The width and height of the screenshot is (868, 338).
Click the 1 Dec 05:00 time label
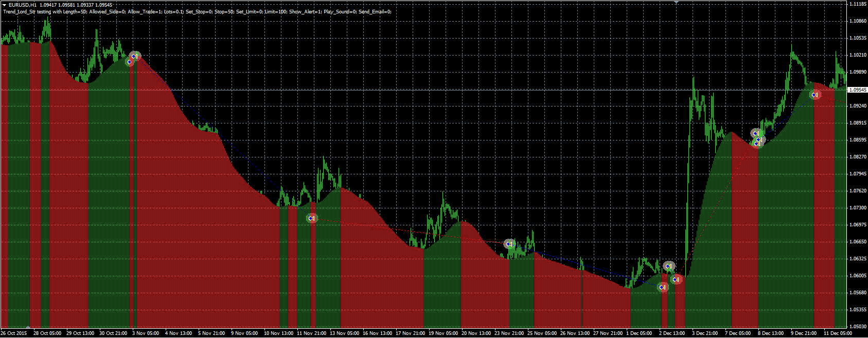pos(639,333)
